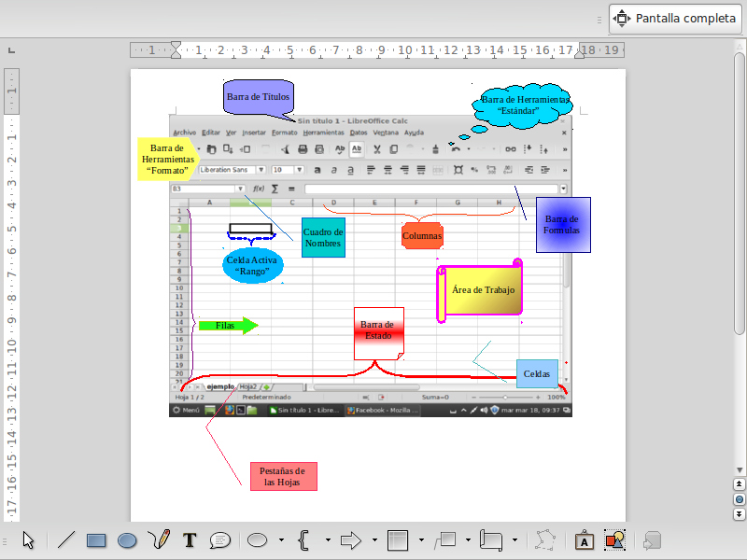
Task: Click the vertical scrollbar thumb
Action: point(740,193)
